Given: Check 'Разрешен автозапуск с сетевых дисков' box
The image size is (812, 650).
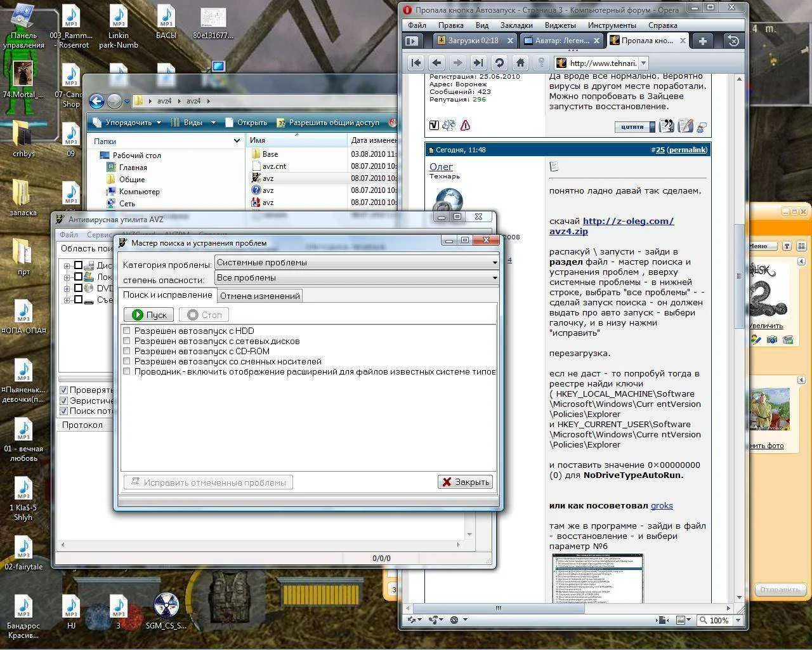Looking at the screenshot, I should (127, 341).
